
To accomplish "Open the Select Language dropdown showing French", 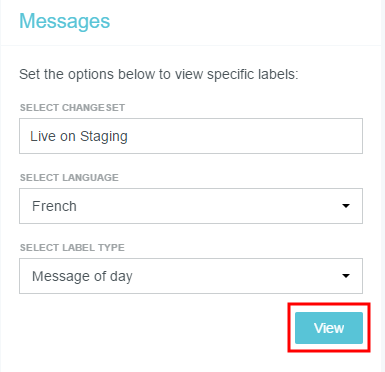I will click(x=191, y=206).
